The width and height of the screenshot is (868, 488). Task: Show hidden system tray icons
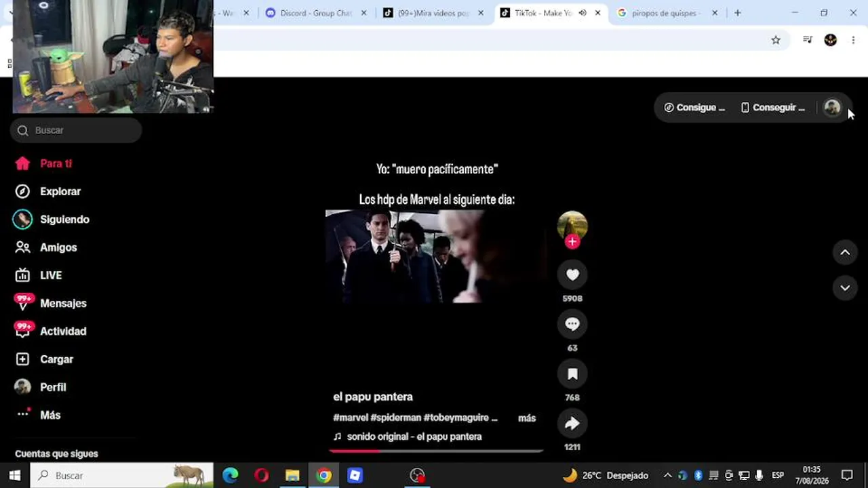667,475
